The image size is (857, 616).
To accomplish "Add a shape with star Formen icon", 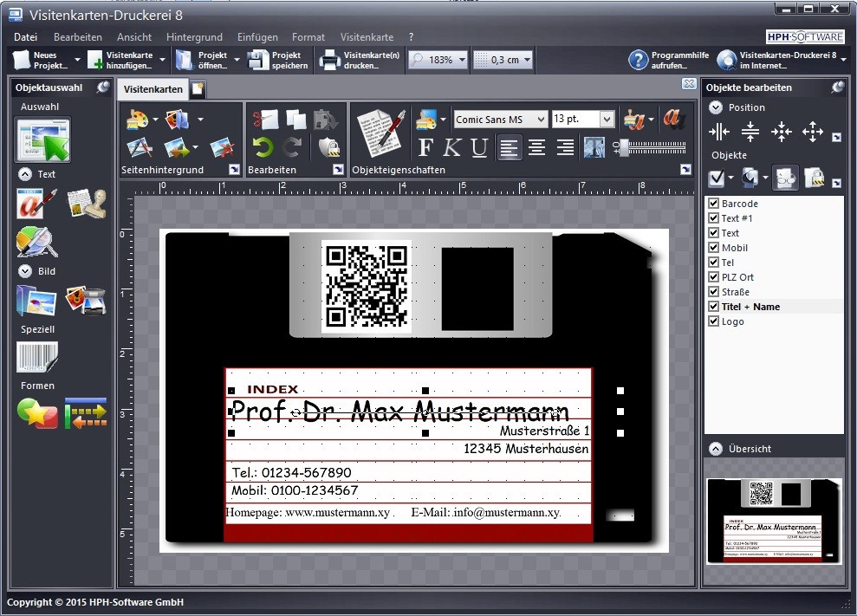I will point(36,412).
